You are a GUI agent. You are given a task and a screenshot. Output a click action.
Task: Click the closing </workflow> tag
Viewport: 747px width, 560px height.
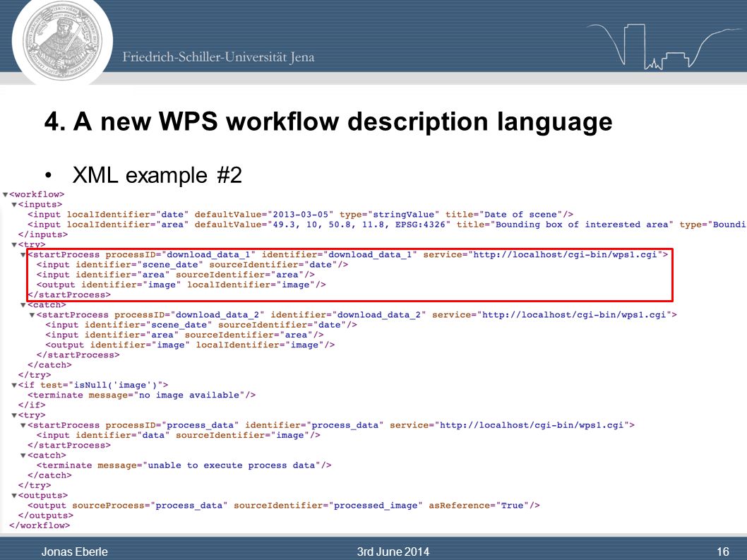point(40,525)
